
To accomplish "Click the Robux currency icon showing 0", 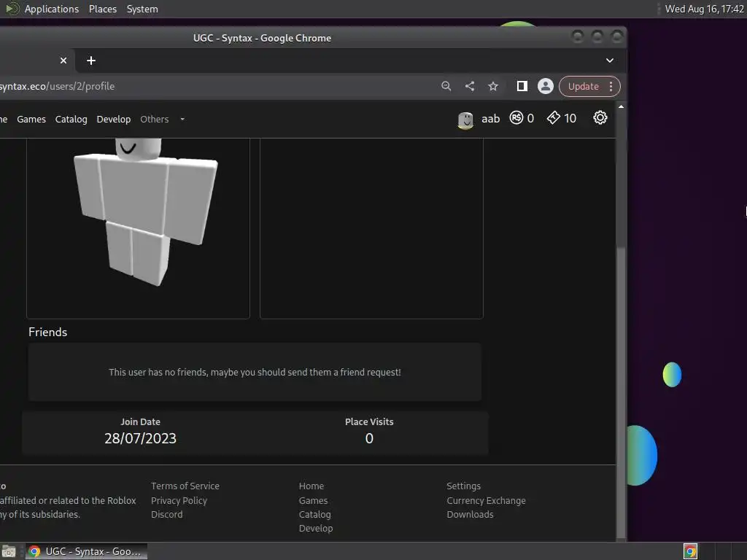I will click(516, 117).
